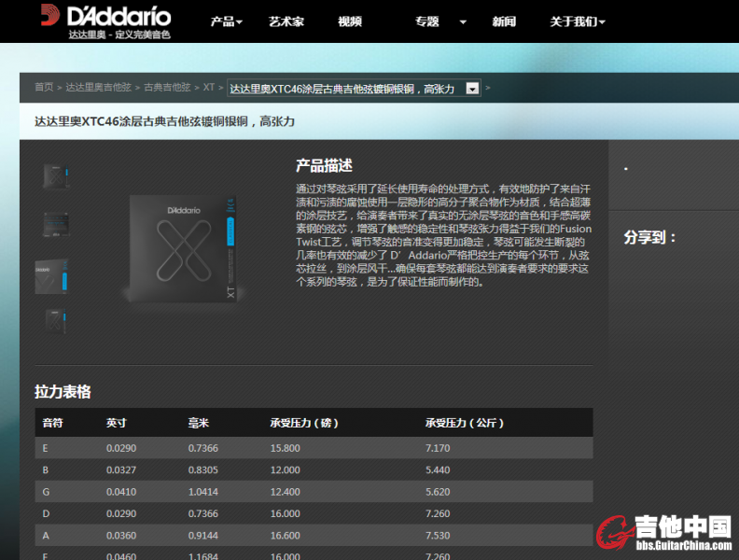Click the 15.800 pounds cell
739x560 pixels.
(286, 448)
